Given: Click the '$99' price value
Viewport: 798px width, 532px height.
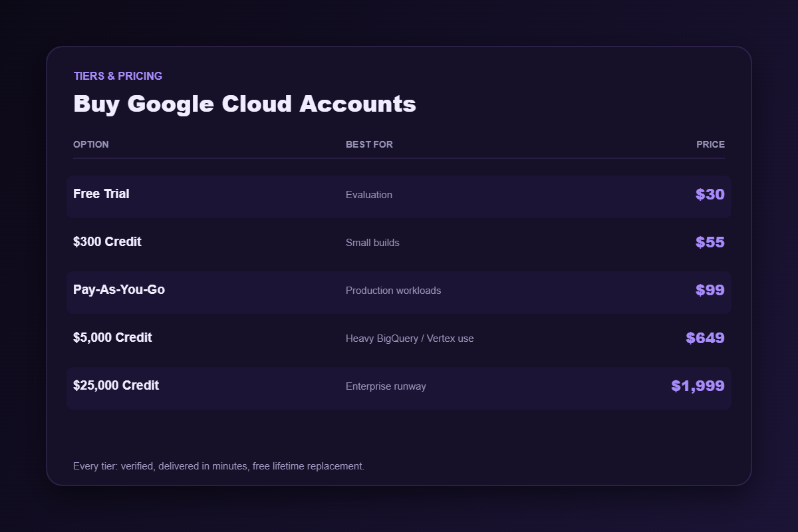Looking at the screenshot, I should [x=710, y=290].
